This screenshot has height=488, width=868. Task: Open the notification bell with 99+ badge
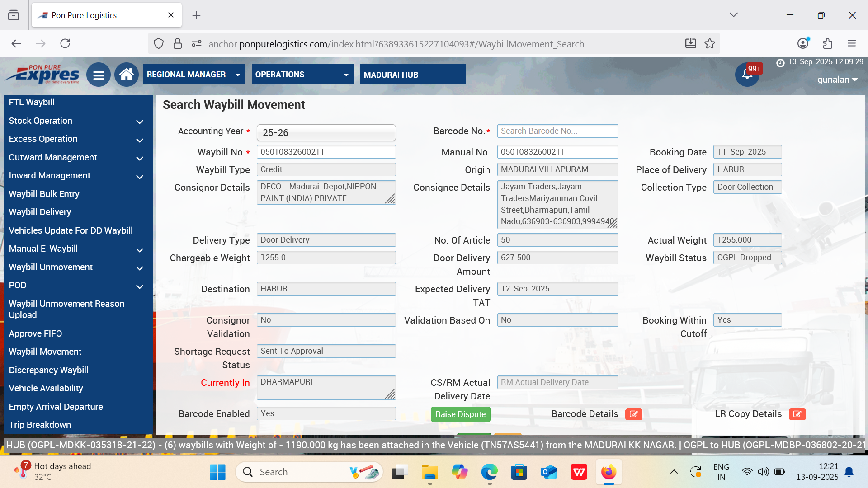[747, 75]
